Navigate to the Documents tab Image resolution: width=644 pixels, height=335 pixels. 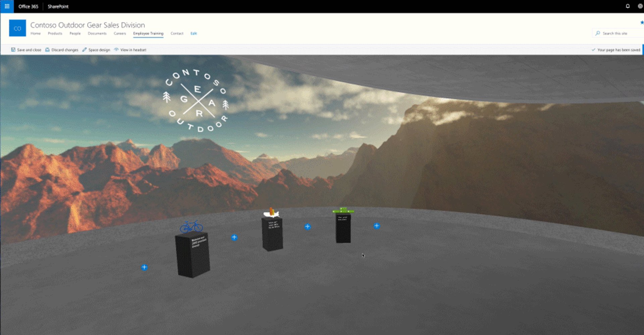coord(97,33)
